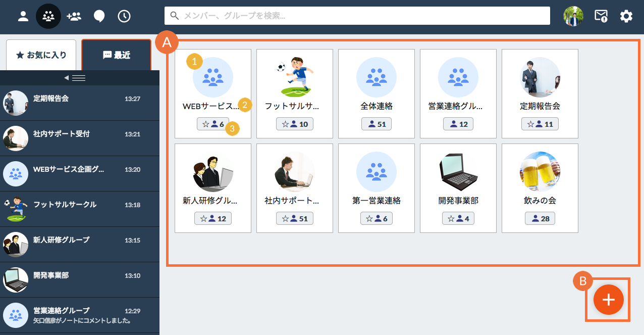Select the groups icon in top bar
Screen dimensions: 644x335
[48, 16]
